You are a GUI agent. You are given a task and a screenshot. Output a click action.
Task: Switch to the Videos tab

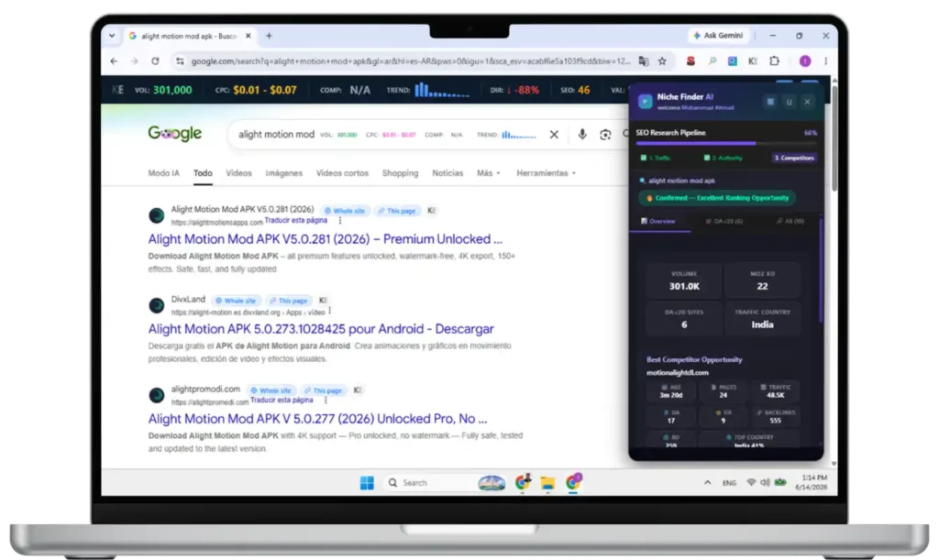[x=238, y=173]
